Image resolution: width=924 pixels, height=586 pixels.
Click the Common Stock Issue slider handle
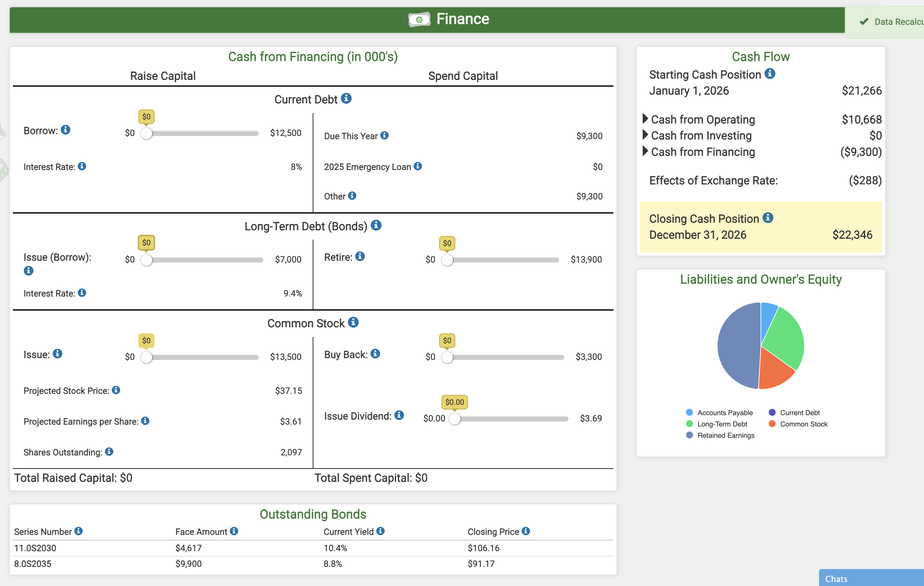point(146,357)
